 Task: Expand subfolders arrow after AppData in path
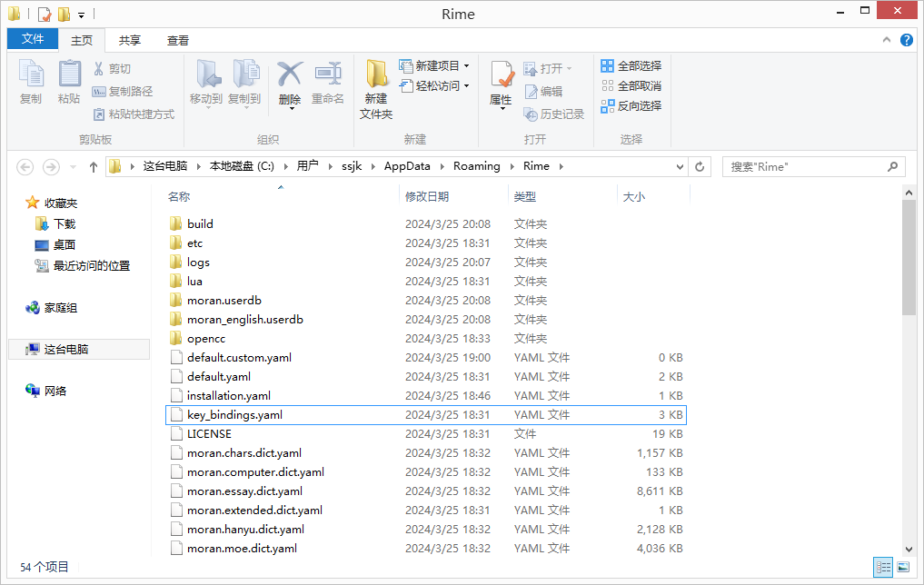(x=442, y=167)
